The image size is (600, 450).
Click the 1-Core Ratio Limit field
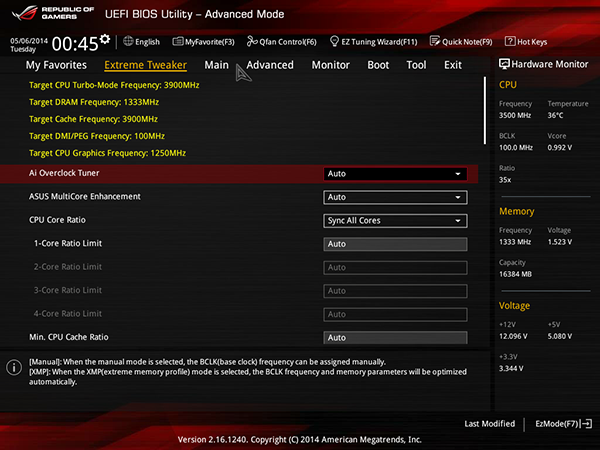point(395,244)
